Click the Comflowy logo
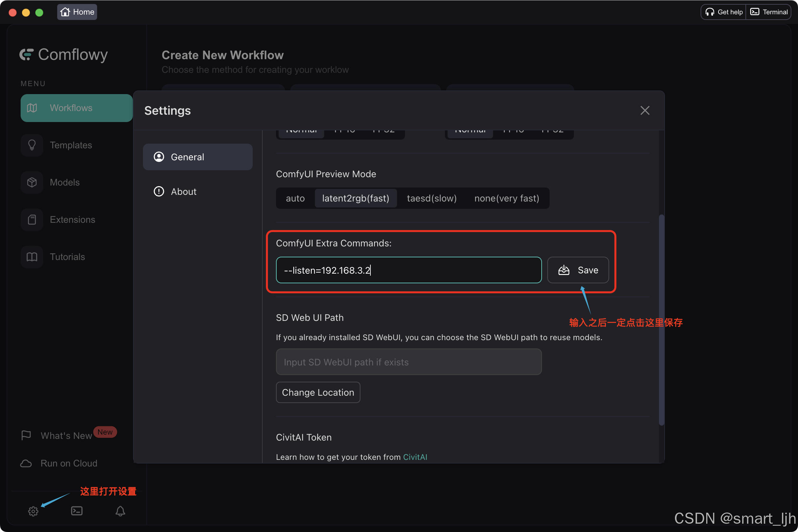The image size is (798, 532). (64, 54)
